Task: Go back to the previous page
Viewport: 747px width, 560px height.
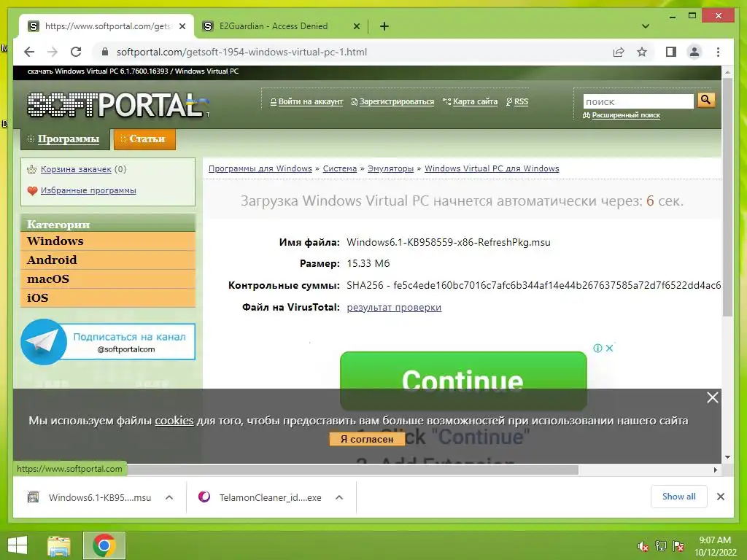Action: [x=29, y=52]
